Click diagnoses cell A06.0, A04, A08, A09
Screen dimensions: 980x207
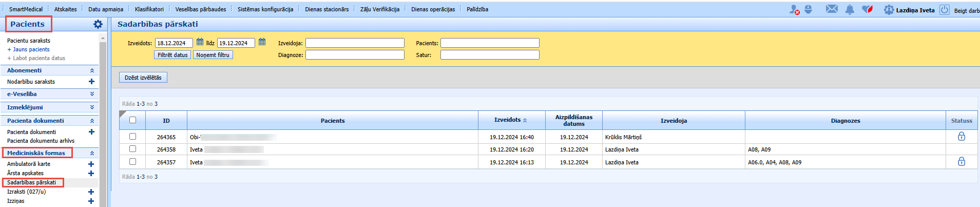[x=845, y=162]
